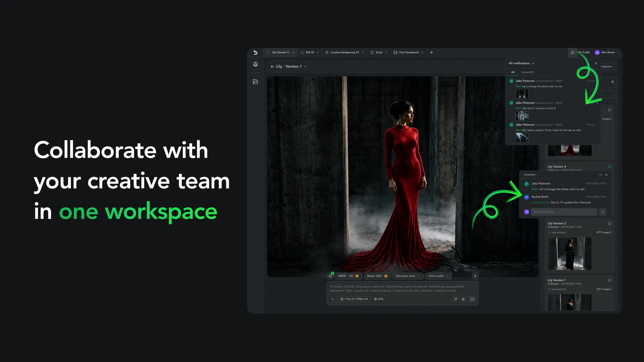Resolve the comment thread with the check icon
The image size is (644, 362).
(x=601, y=175)
